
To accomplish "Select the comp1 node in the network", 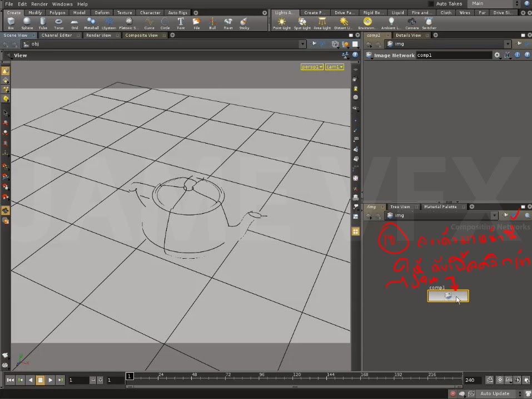I will pyautogui.click(x=448, y=296).
